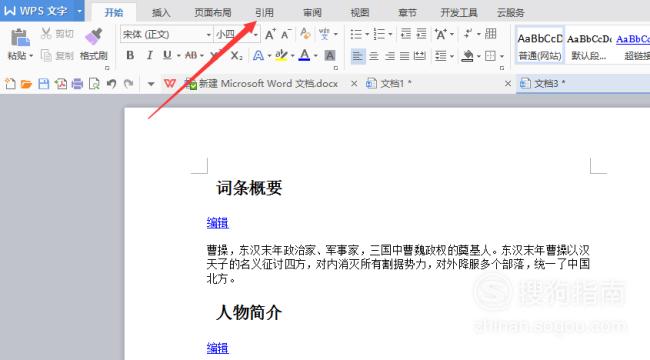This screenshot has height=360, width=650.
Task: Open the numbered list dropdown arrow
Action: [x=390, y=34]
